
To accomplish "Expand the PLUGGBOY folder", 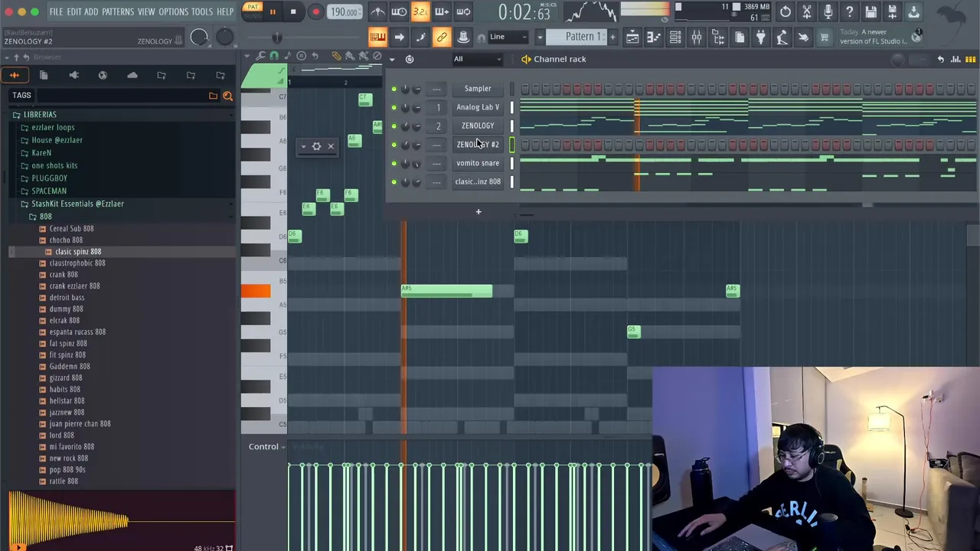I will click(49, 178).
